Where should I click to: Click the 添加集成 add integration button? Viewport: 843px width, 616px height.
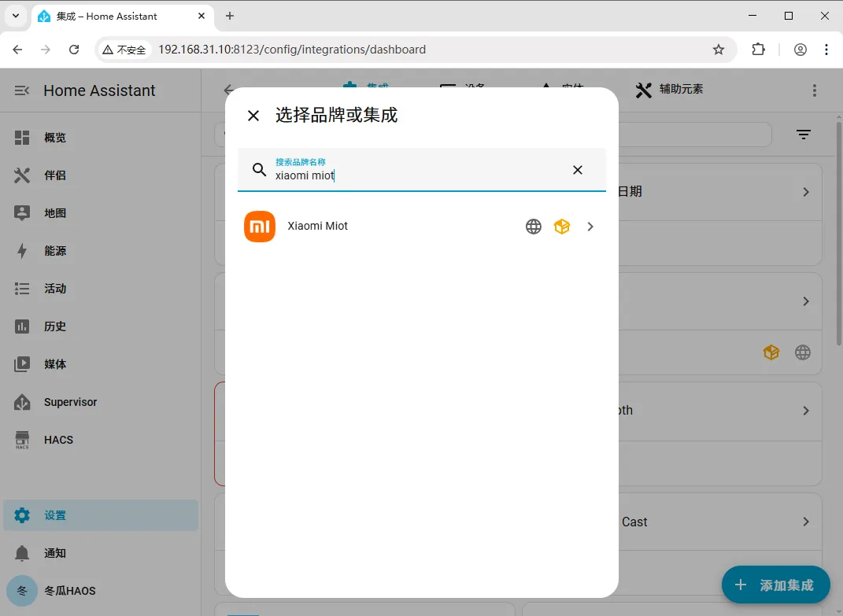(775, 585)
